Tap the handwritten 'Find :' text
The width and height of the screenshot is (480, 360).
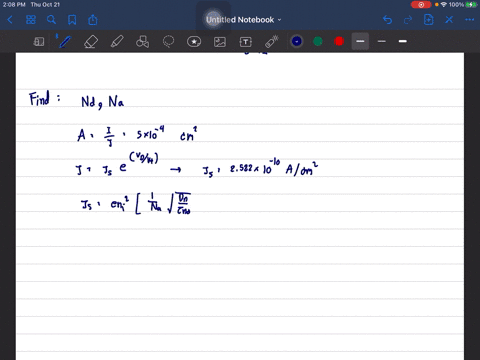45,99
